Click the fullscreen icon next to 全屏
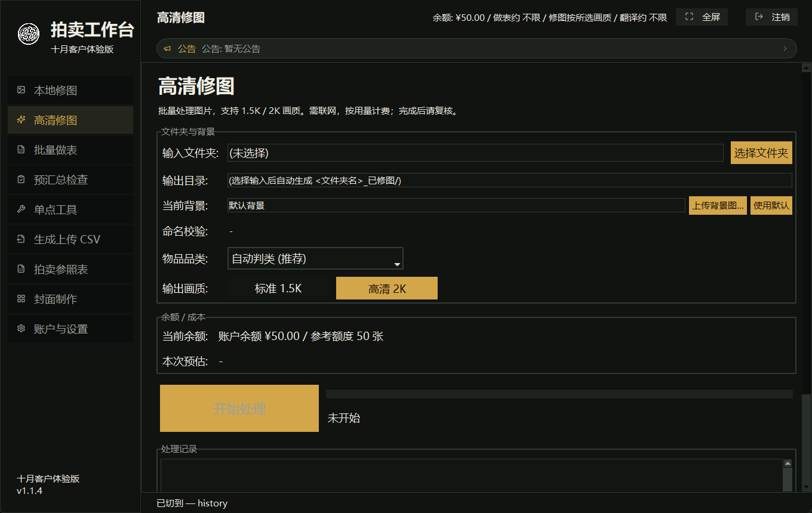The height and width of the screenshot is (513, 812). pos(689,17)
